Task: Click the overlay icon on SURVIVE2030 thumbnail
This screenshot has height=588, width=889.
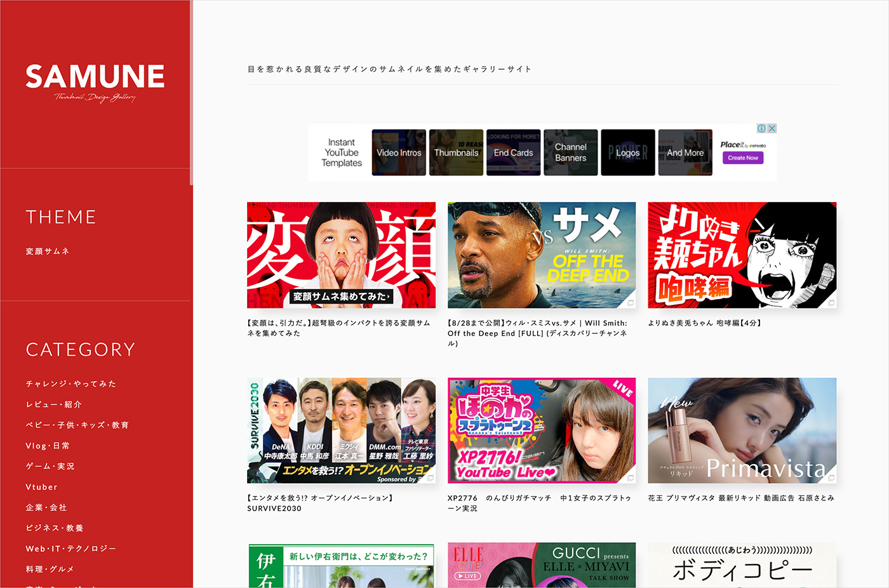Action: point(430,478)
